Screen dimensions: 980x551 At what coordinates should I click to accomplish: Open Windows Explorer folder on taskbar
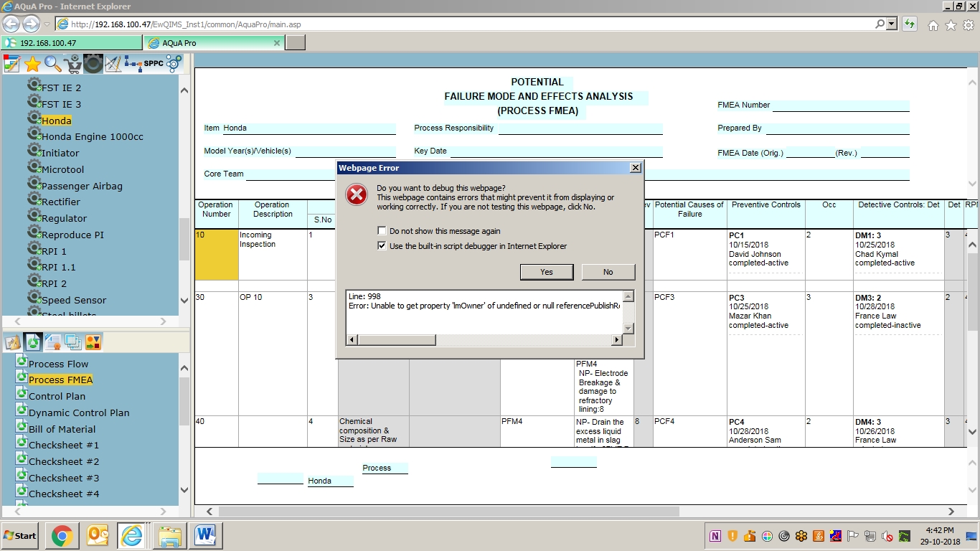click(170, 536)
